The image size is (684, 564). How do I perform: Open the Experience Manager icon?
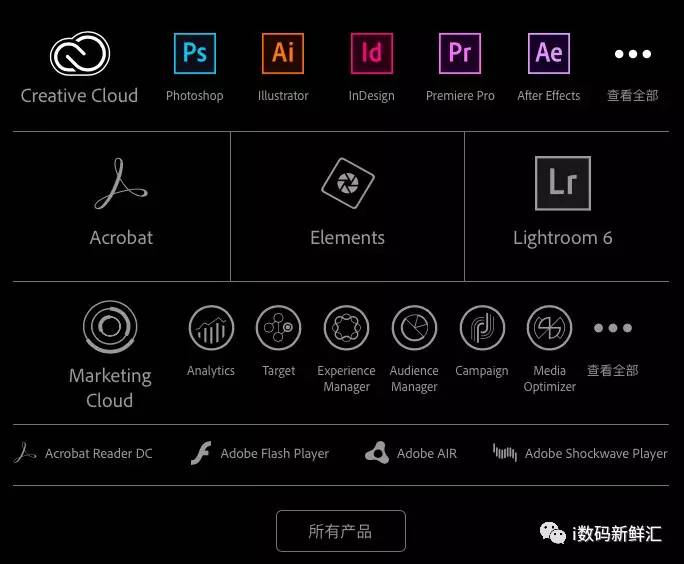[x=346, y=328]
